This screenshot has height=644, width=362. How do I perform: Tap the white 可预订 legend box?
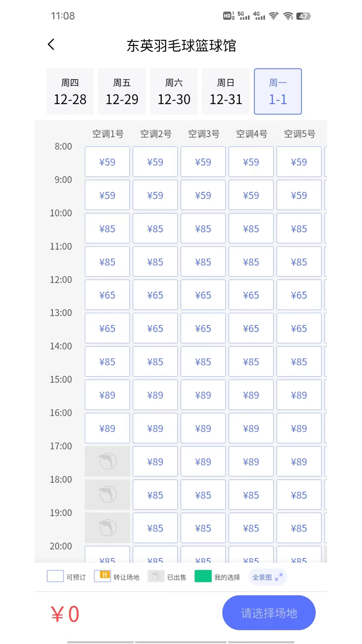pyautogui.click(x=55, y=576)
